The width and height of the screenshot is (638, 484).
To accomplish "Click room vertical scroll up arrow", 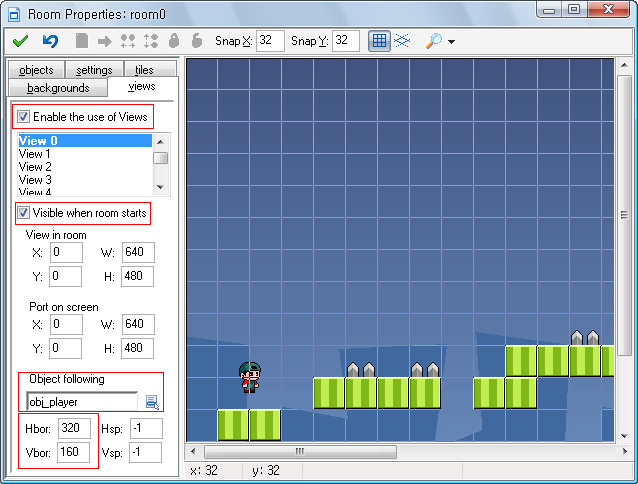I will 624,65.
